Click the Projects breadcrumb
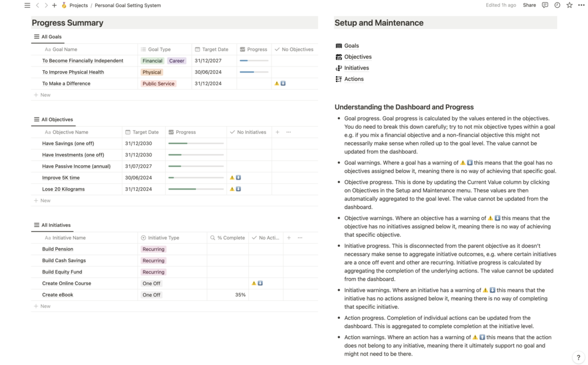Screen dimensions: 588x365 pos(78,5)
